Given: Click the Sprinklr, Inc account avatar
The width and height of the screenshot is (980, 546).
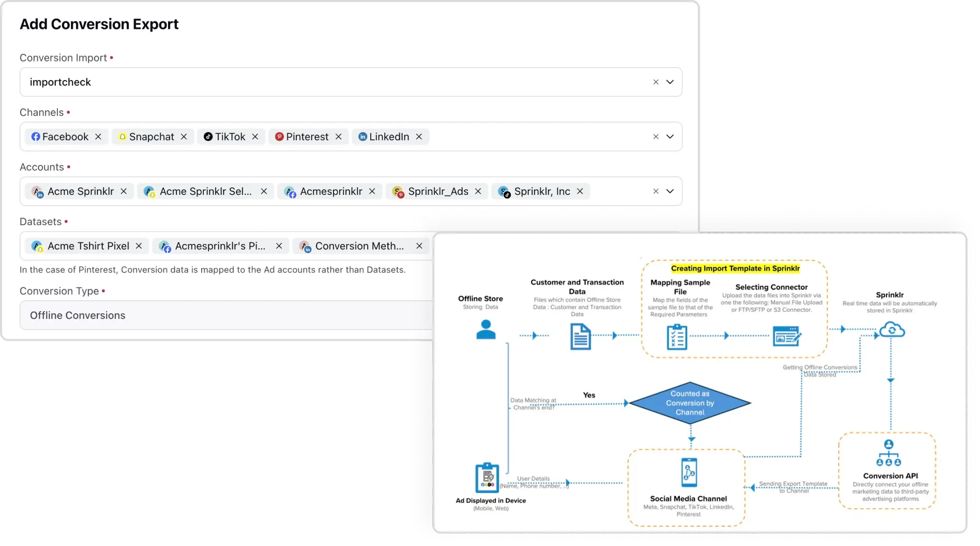Looking at the screenshot, I should click(x=504, y=192).
